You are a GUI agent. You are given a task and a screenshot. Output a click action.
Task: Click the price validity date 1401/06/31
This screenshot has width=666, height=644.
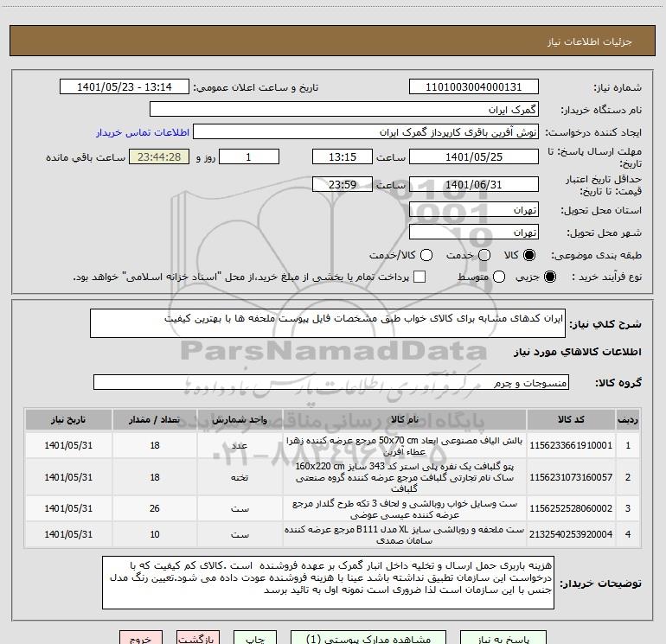pyautogui.click(x=474, y=184)
